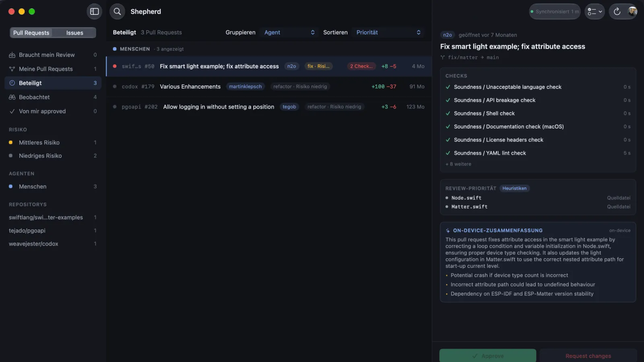
Task: Filter by Menschen agent
Action: pyautogui.click(x=53, y=186)
